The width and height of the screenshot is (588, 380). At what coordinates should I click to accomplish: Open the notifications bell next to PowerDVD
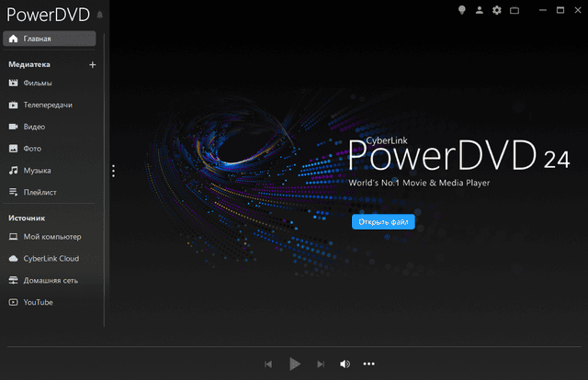(x=99, y=16)
